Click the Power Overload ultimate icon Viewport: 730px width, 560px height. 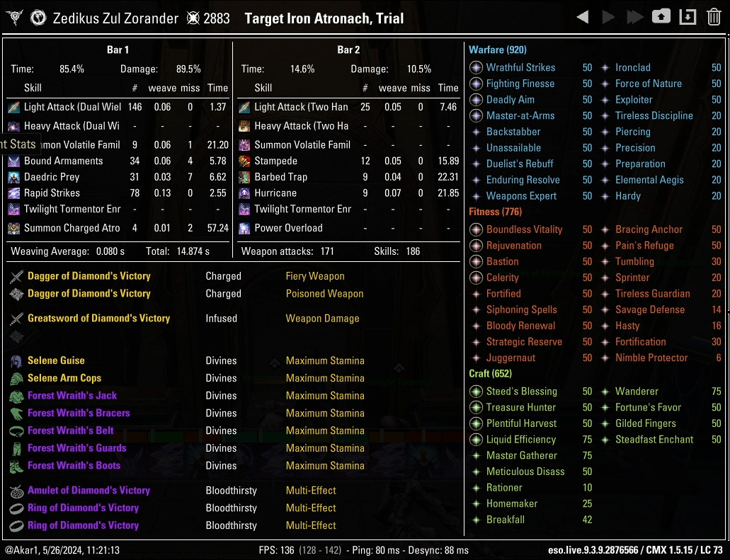(x=244, y=228)
